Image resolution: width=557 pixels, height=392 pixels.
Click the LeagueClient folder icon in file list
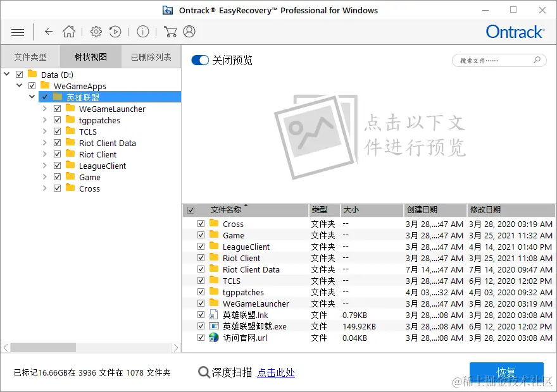214,246
